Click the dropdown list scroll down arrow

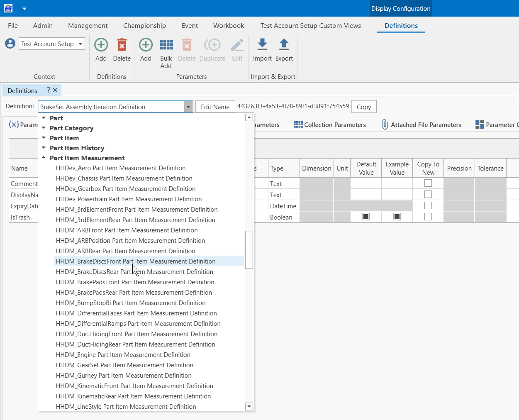pos(249,406)
